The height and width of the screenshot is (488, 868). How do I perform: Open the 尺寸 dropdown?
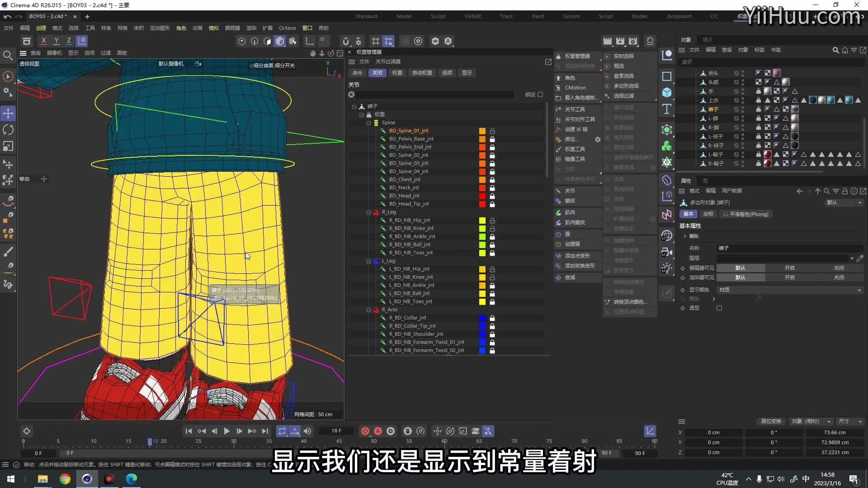pyautogui.click(x=850, y=421)
